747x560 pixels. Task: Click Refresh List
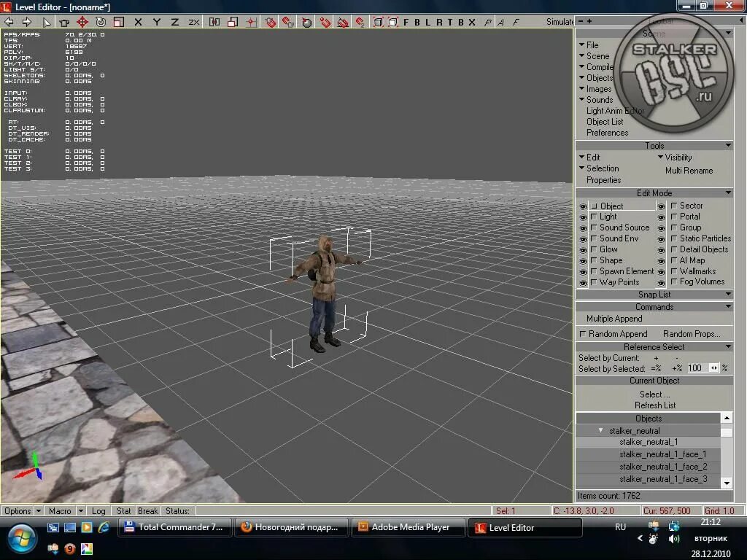coord(655,405)
